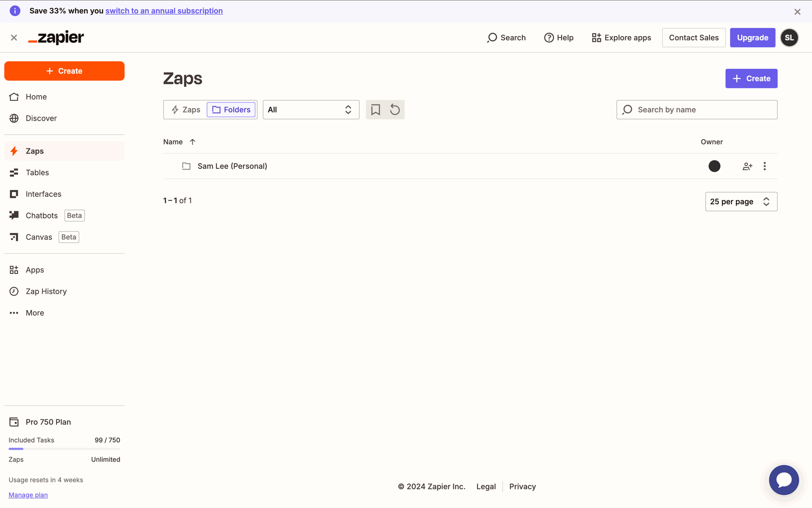
Task: Select Zaps in the sidebar
Action: [x=64, y=151]
